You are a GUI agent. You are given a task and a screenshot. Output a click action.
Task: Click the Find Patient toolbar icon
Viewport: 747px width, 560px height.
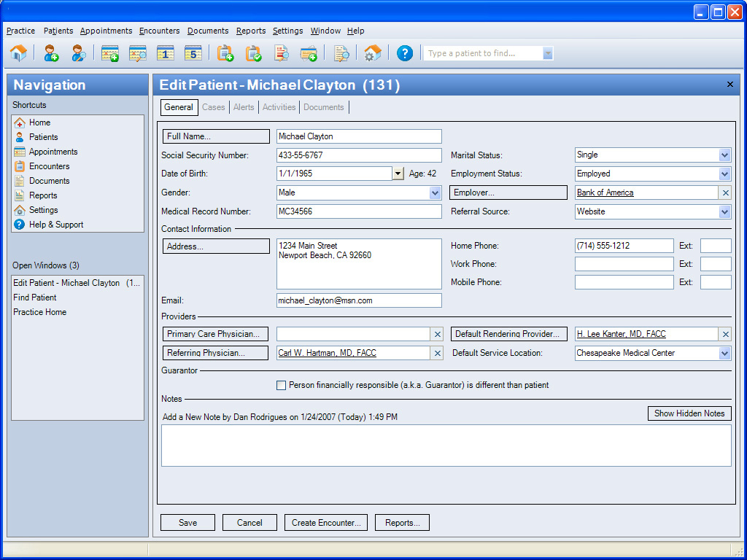pos(79,52)
